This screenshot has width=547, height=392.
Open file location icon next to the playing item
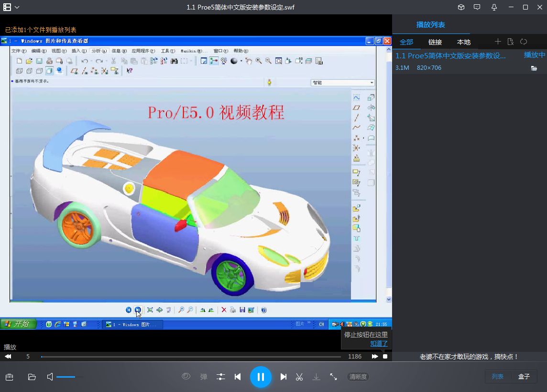pyautogui.click(x=534, y=67)
